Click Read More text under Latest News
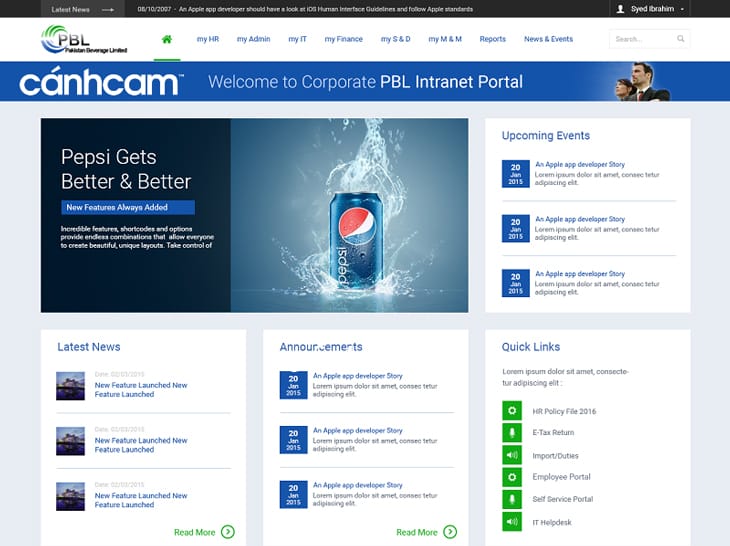 coord(195,532)
